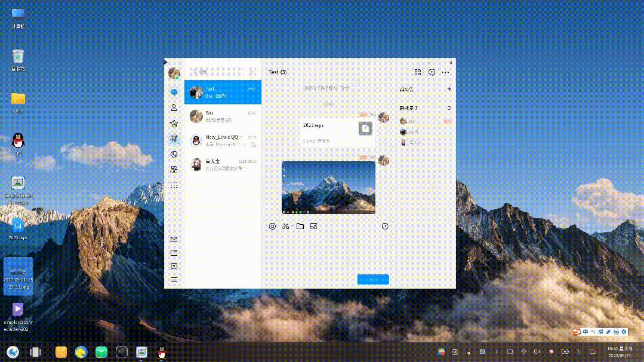Open the game center icon in sidebar
Image resolution: width=644 pixels, height=362 pixels.
tap(174, 169)
